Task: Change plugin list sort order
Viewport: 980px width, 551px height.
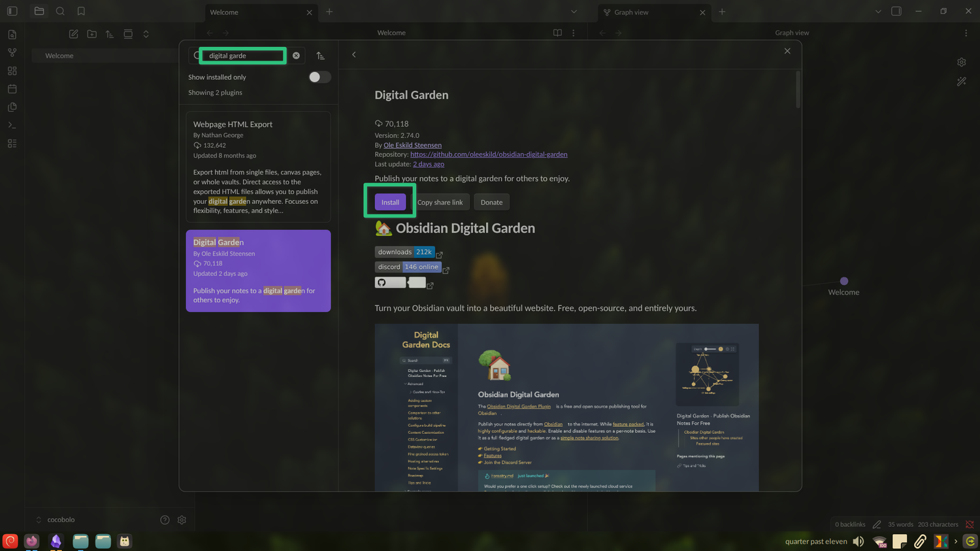Action: tap(320, 56)
